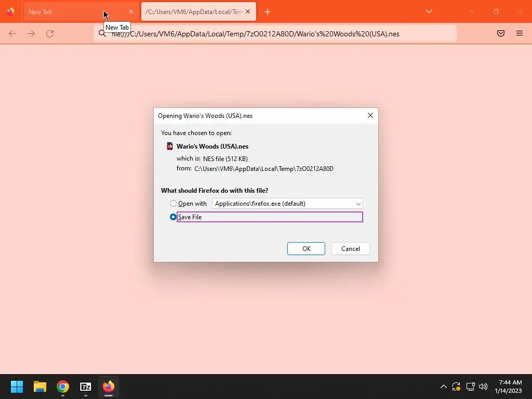Open the Windows Start menu
The image size is (532, 399).
click(x=17, y=387)
